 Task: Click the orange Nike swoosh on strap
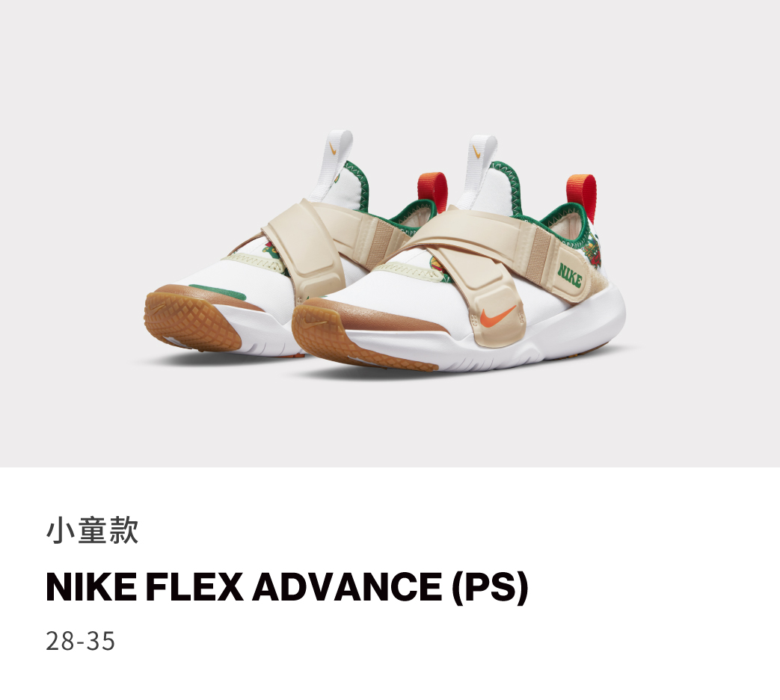click(499, 316)
